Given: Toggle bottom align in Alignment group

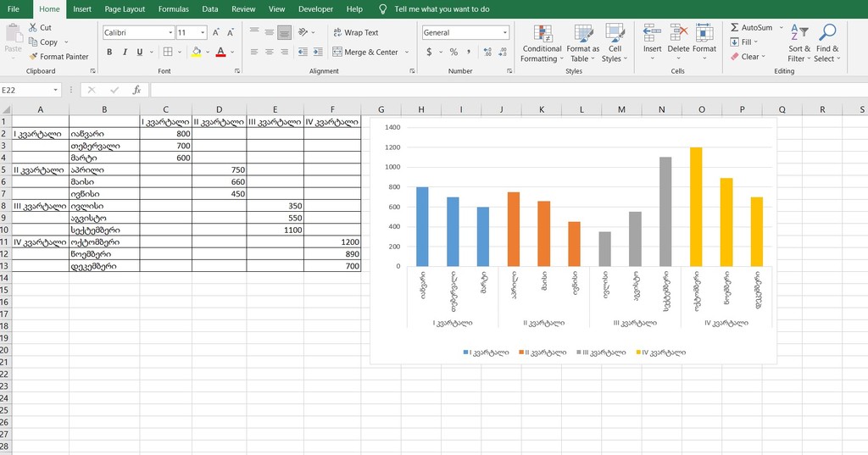Looking at the screenshot, I should [284, 32].
